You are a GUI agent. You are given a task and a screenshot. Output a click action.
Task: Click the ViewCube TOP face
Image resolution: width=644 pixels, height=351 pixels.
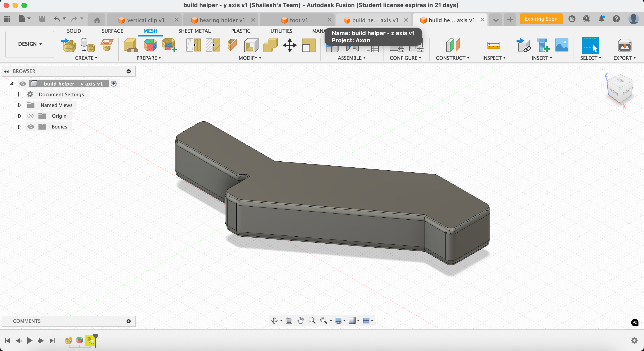pos(621,81)
